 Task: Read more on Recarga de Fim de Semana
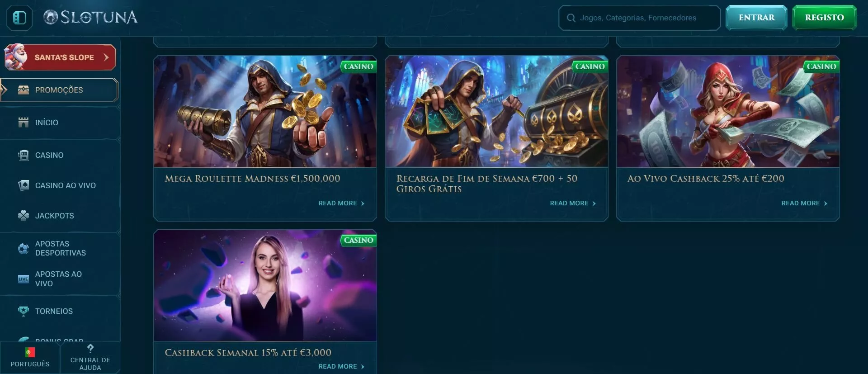[x=573, y=204]
